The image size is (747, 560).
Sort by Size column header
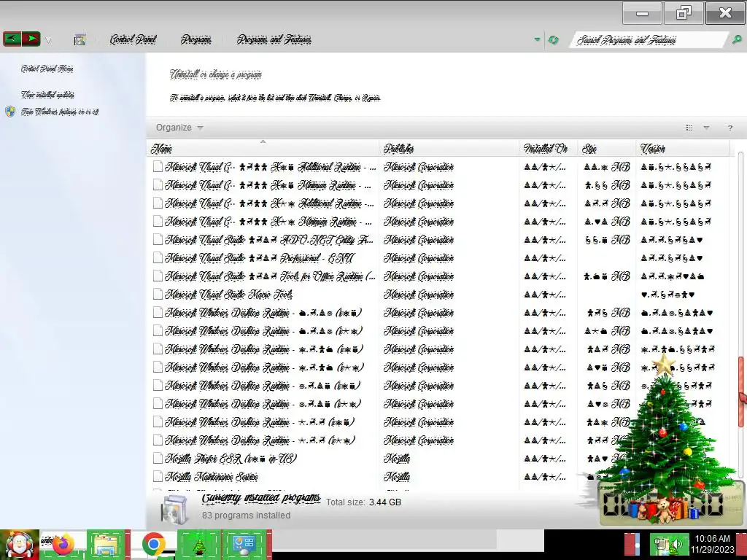[x=606, y=149]
